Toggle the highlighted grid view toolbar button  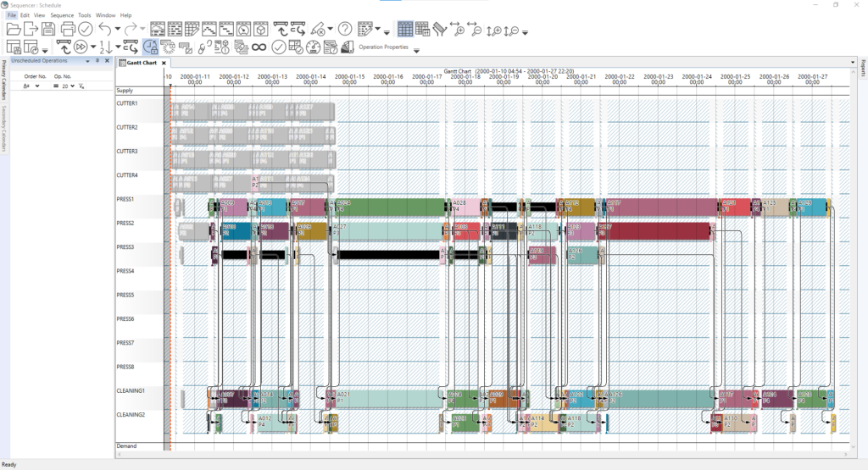(x=405, y=29)
